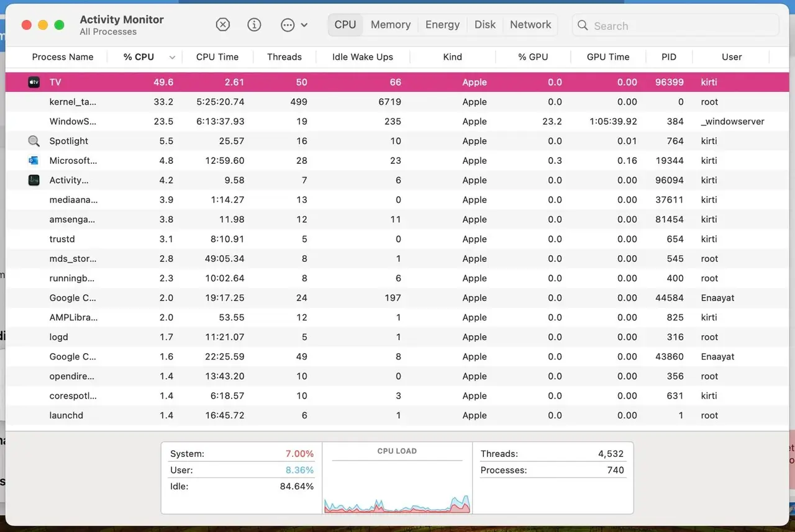Select the trustd process row

click(x=397, y=239)
